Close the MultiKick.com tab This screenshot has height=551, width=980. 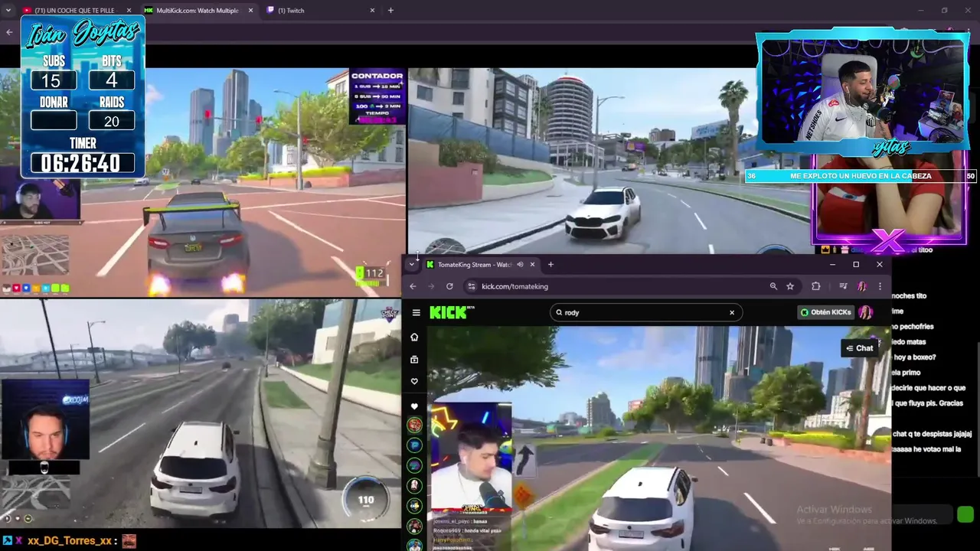tap(250, 11)
